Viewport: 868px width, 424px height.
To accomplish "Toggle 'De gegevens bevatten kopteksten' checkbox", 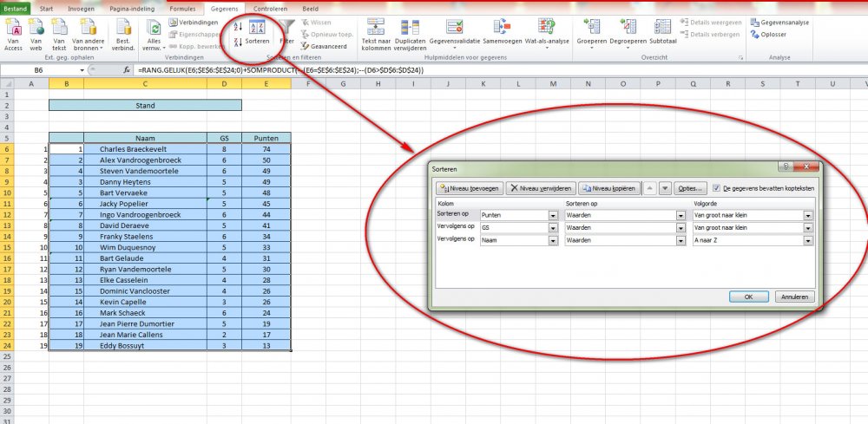I will pyautogui.click(x=716, y=188).
